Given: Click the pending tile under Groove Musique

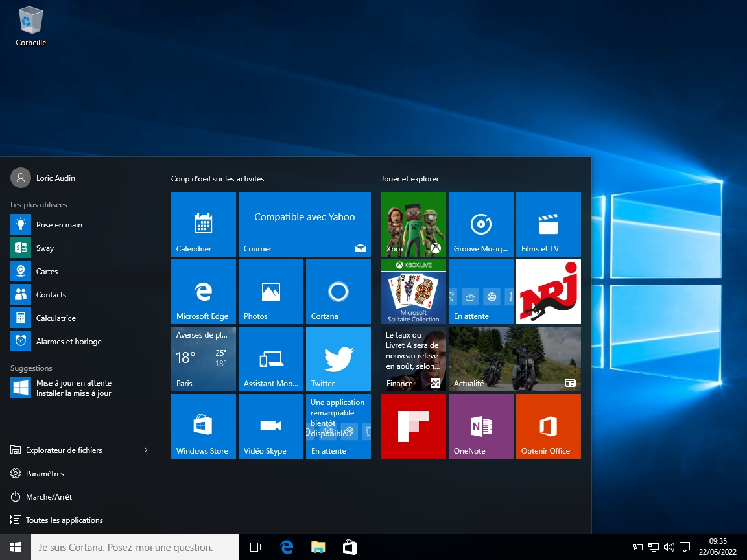Looking at the screenshot, I should [480, 292].
